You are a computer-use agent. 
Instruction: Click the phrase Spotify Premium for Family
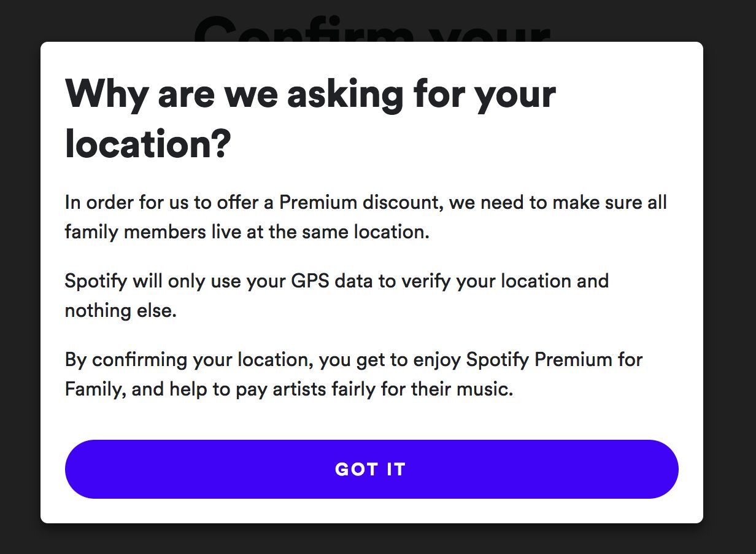[x=552, y=359]
